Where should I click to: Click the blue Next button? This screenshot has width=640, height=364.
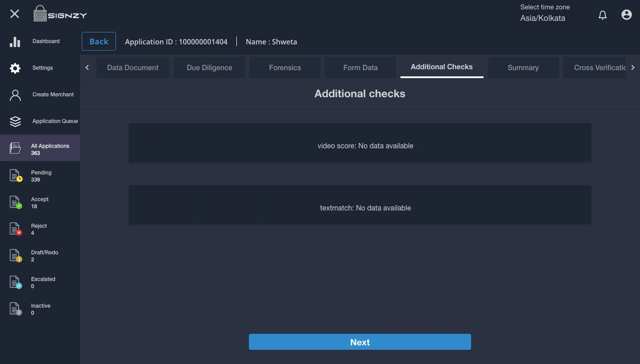(x=360, y=342)
